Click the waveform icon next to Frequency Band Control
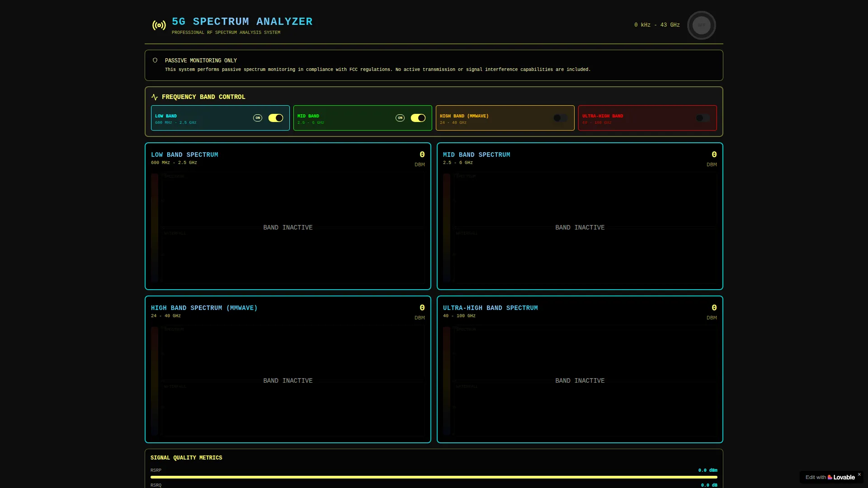The image size is (868, 488). coord(155,97)
